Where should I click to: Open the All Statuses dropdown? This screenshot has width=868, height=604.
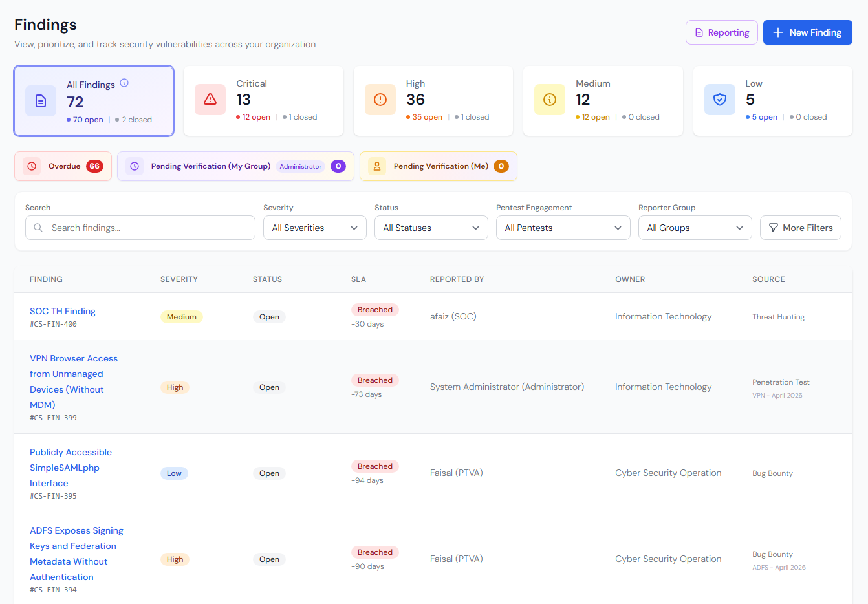[431, 228]
